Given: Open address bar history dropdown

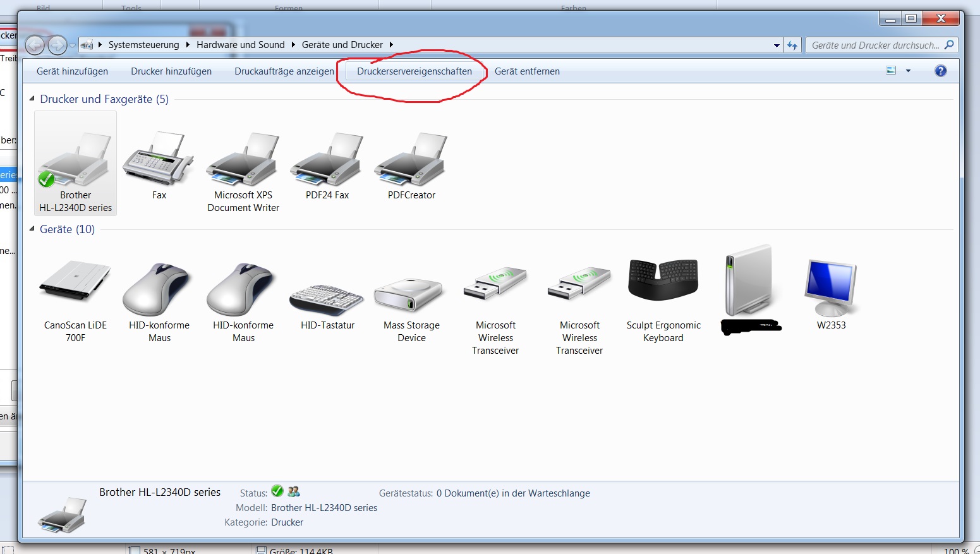Looking at the screenshot, I should [777, 45].
